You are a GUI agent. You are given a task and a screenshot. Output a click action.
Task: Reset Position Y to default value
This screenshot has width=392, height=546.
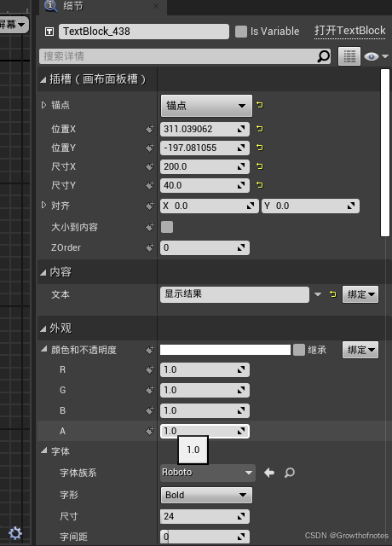click(x=259, y=148)
